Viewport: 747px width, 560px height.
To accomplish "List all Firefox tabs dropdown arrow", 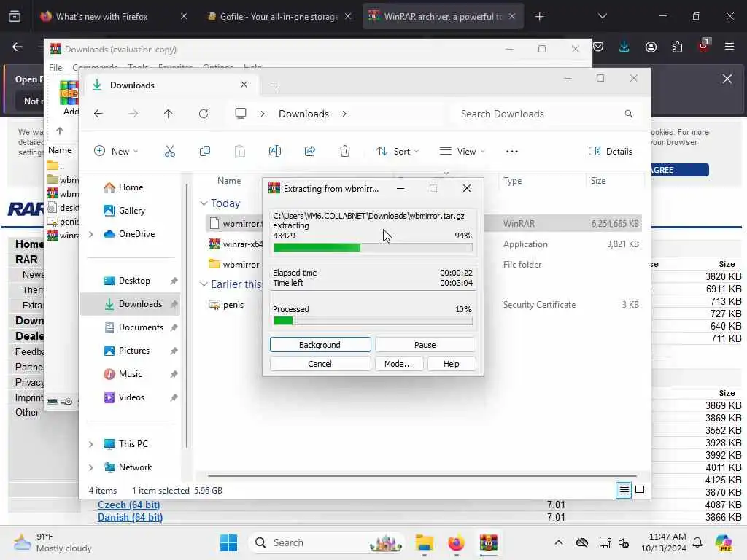I will 602,17.
